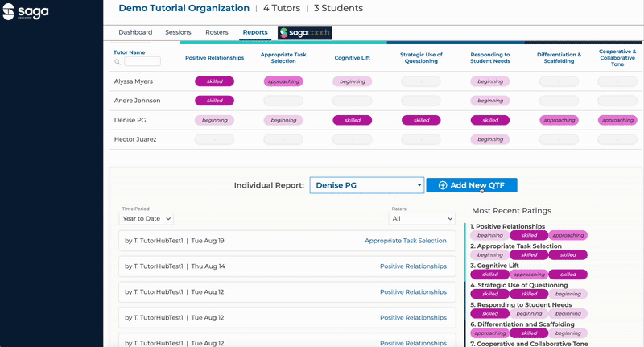The image size is (644, 347).
Task: Click Denise PG's approaching Cooperative Tone badge
Action: click(617, 120)
